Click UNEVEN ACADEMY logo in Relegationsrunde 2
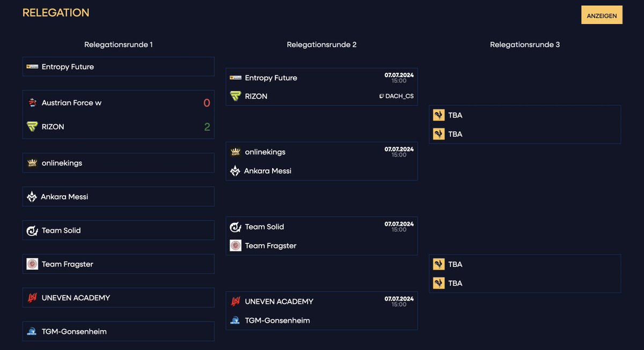The height and width of the screenshot is (350, 644). pos(236,301)
